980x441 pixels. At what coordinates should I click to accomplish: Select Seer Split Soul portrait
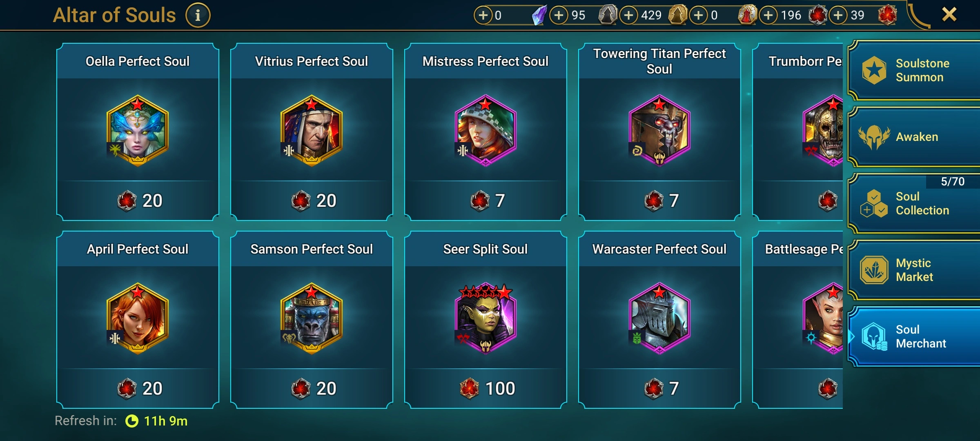[486, 318]
